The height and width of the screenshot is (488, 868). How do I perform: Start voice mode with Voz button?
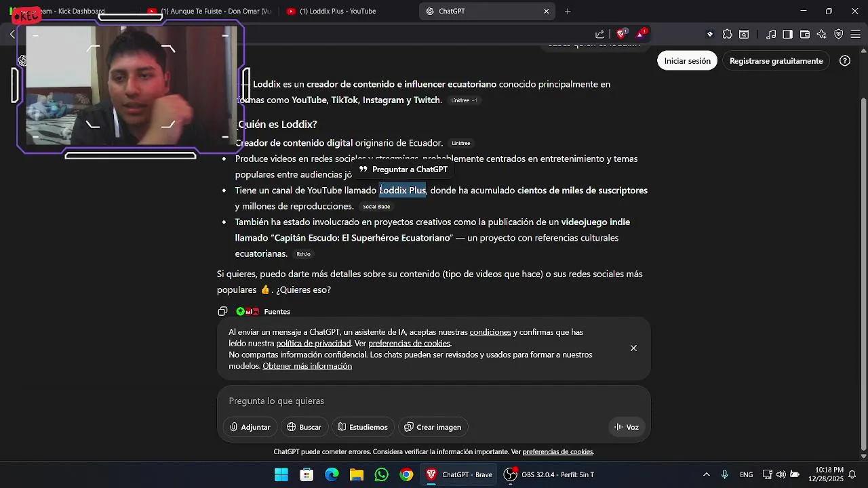[x=627, y=427]
